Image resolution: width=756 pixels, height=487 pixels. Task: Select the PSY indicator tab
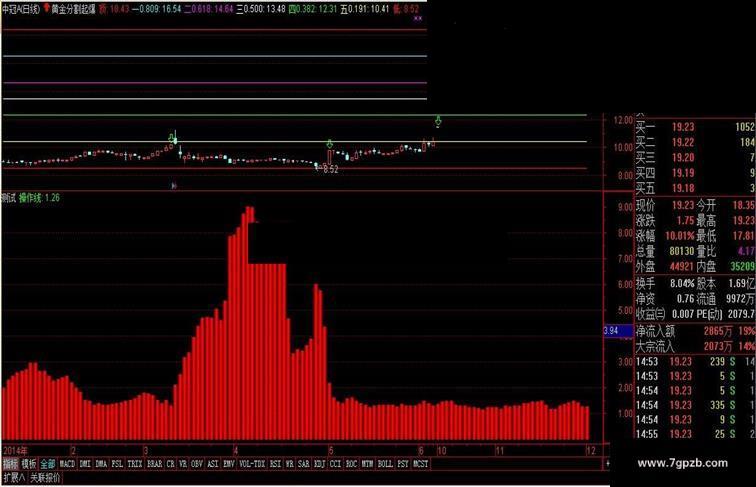(x=403, y=464)
